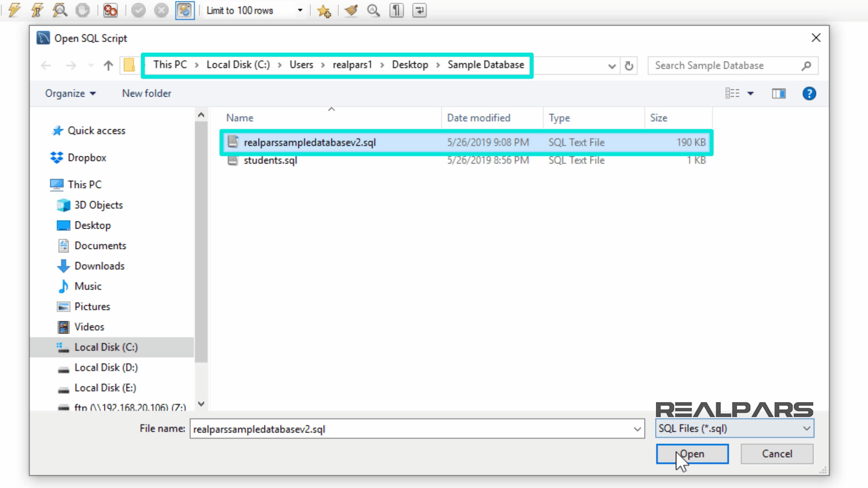Click the Beautify query broom icon
Image resolution: width=868 pixels, height=488 pixels.
coord(351,10)
